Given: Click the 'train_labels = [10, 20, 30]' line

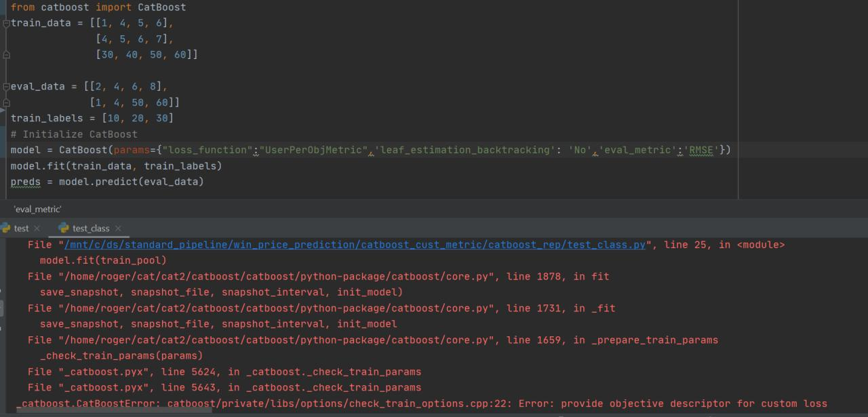Looking at the screenshot, I should [x=92, y=119].
